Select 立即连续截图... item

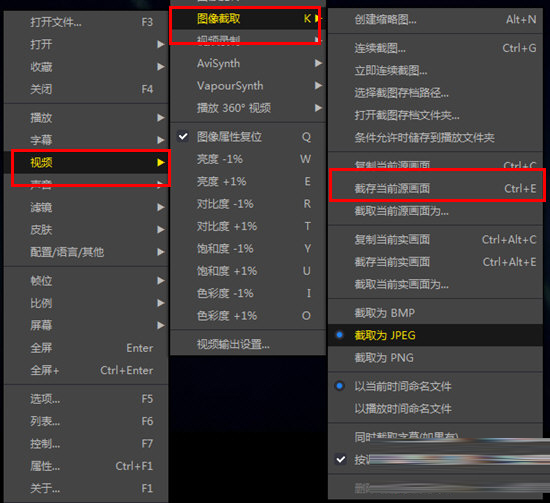[x=435, y=71]
